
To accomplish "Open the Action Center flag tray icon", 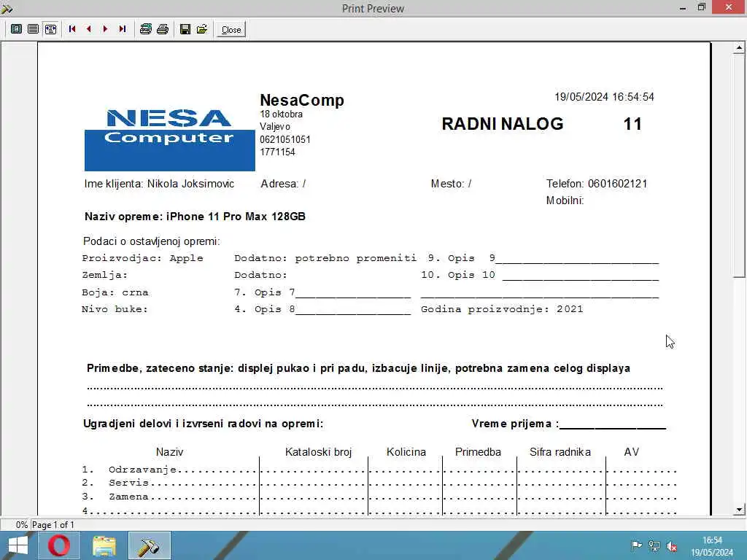I will click(636, 545).
